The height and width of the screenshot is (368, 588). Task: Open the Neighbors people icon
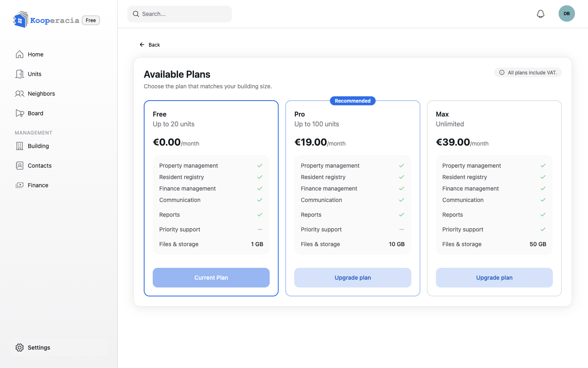20,94
